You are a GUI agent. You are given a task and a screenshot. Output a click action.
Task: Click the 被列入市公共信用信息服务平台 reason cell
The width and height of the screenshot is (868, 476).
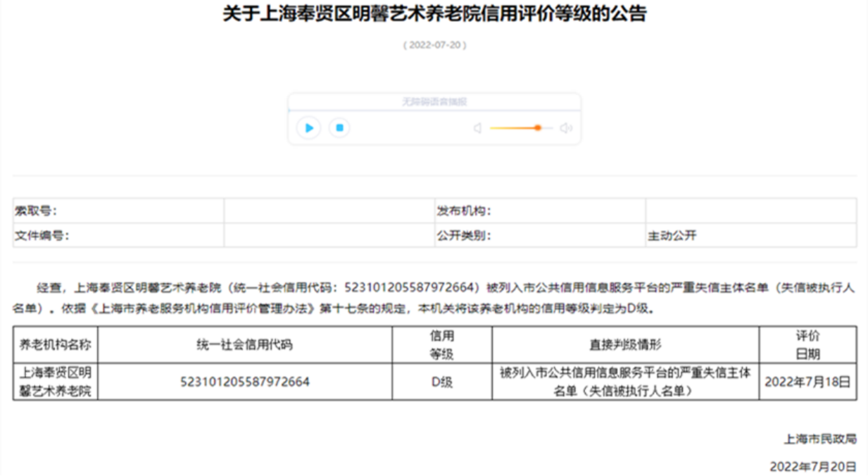626,382
